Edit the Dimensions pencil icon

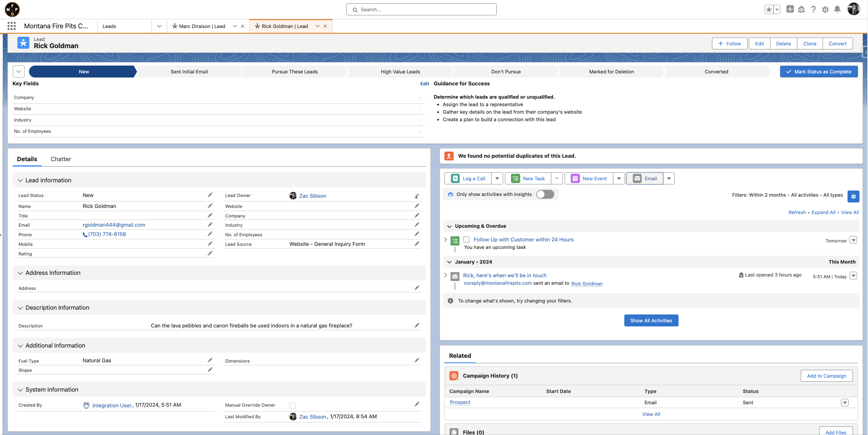point(417,360)
